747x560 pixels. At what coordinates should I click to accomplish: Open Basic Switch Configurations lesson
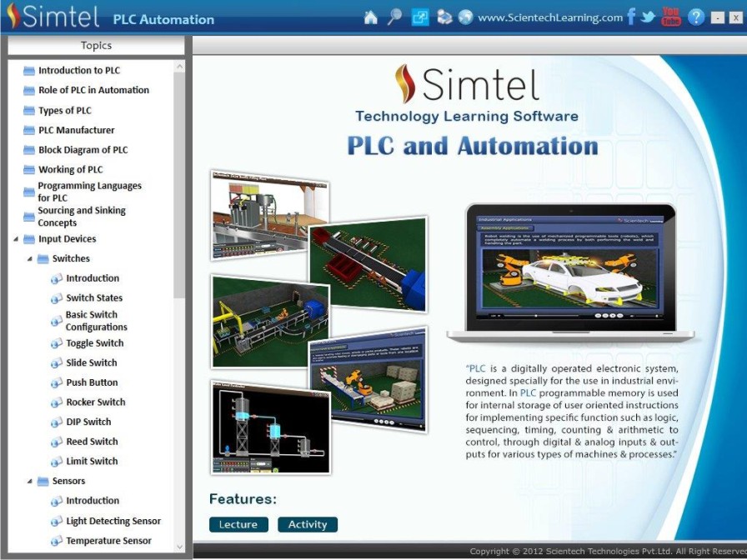coord(96,321)
